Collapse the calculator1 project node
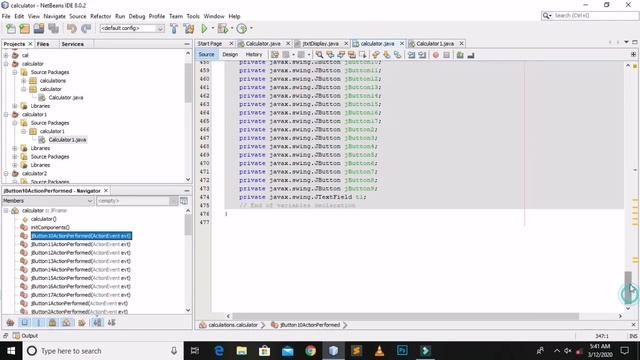The image size is (640, 360). tap(6, 114)
